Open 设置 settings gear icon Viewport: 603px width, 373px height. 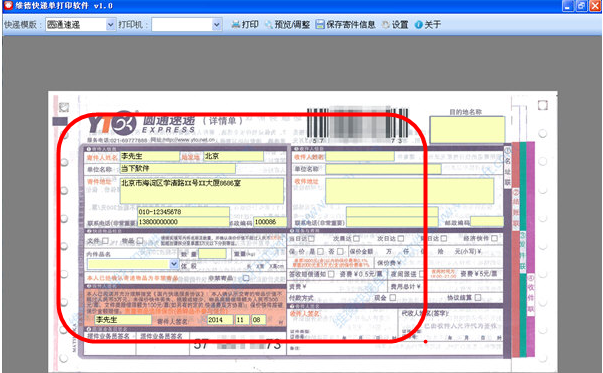coord(385,25)
